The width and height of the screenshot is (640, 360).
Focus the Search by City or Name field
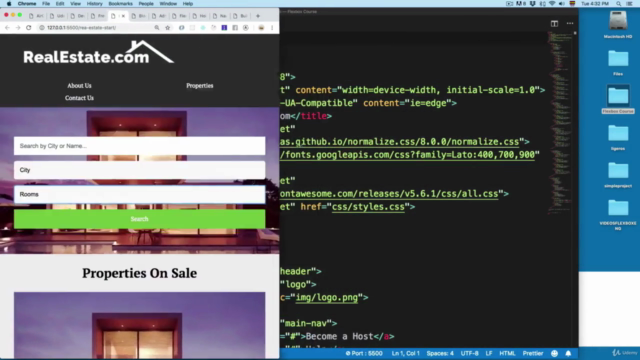(x=140, y=146)
